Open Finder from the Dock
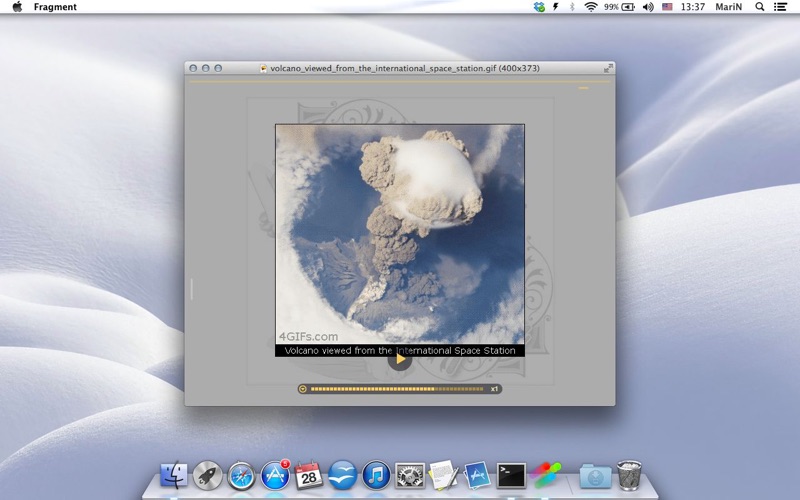Screen dimensions: 800x500 (174, 476)
